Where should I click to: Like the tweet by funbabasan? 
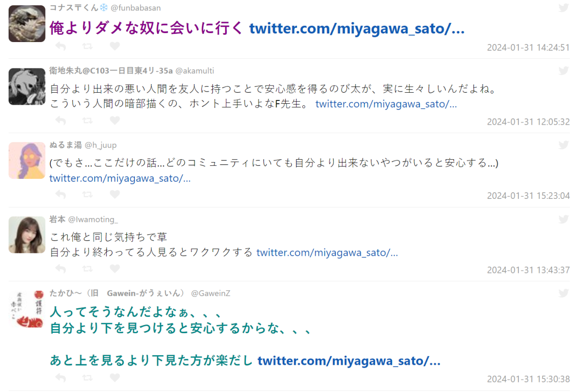click(x=115, y=46)
